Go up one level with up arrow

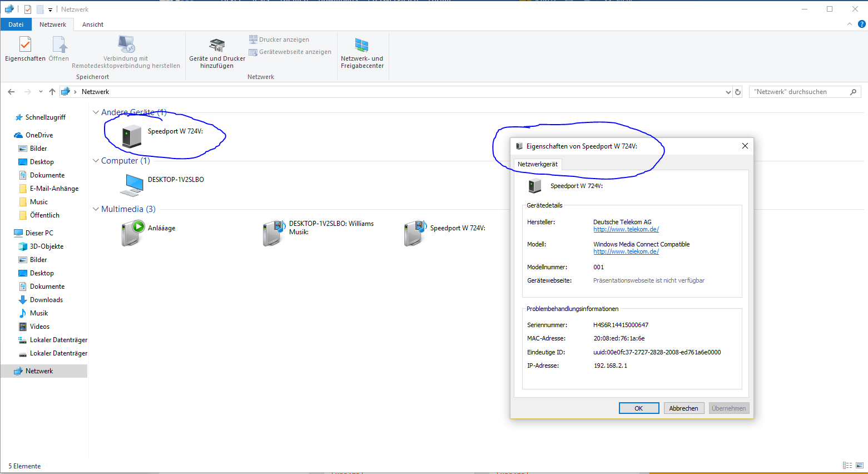(x=52, y=92)
